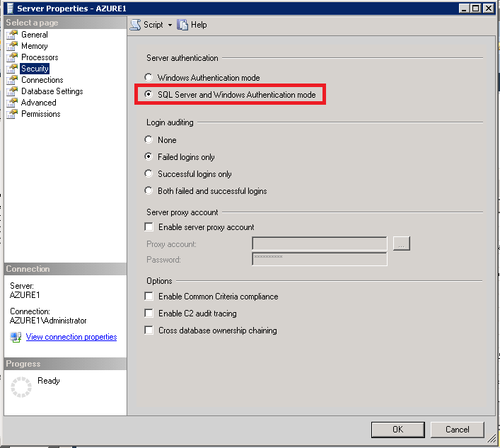The width and height of the screenshot is (500, 448).
Task: Enable Common Criteria compliance
Action: tap(149, 296)
